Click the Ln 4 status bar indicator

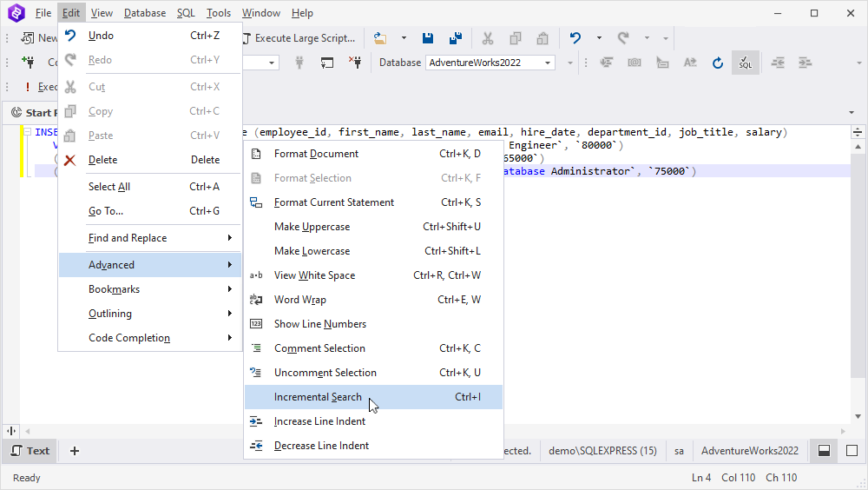[x=700, y=477]
